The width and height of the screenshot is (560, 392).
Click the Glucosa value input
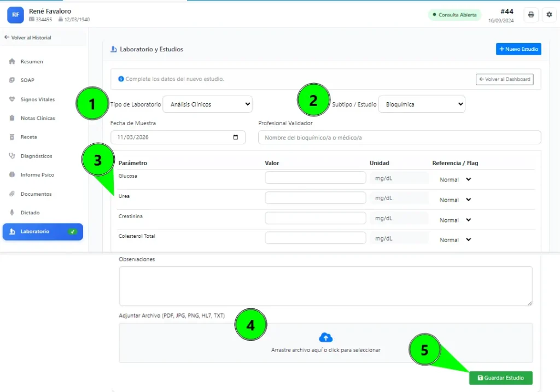click(x=316, y=178)
